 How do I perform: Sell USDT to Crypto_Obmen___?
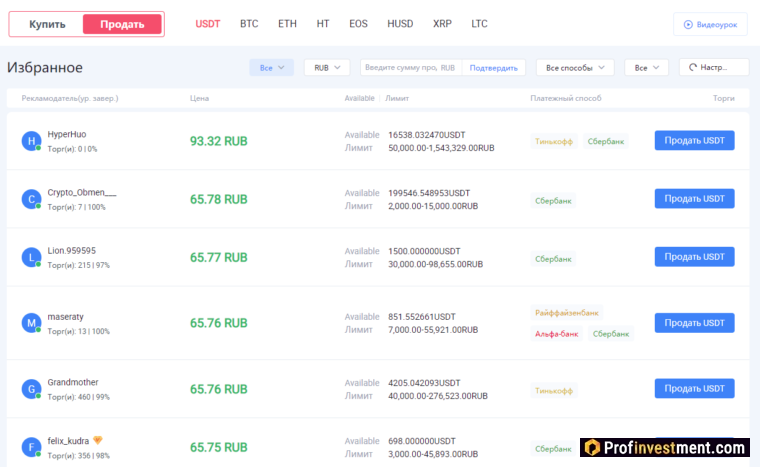(694, 199)
